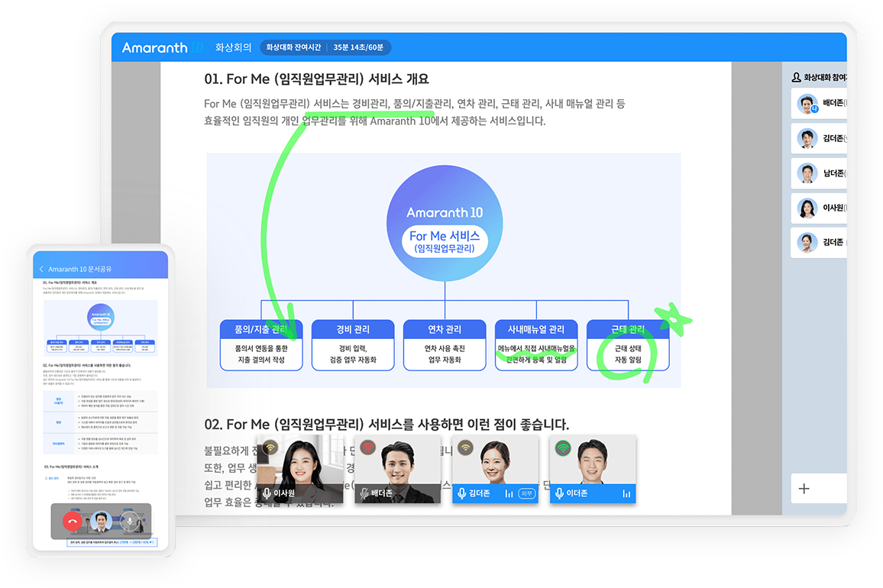Click the 02. For Me heading about 이런 점이 좋습니다

point(387,424)
